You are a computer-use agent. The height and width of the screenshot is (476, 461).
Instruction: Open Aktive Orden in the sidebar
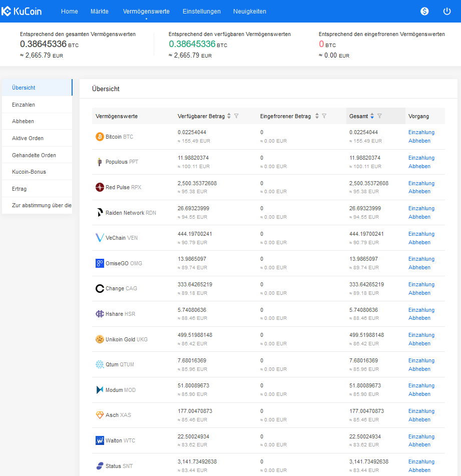click(x=37, y=138)
